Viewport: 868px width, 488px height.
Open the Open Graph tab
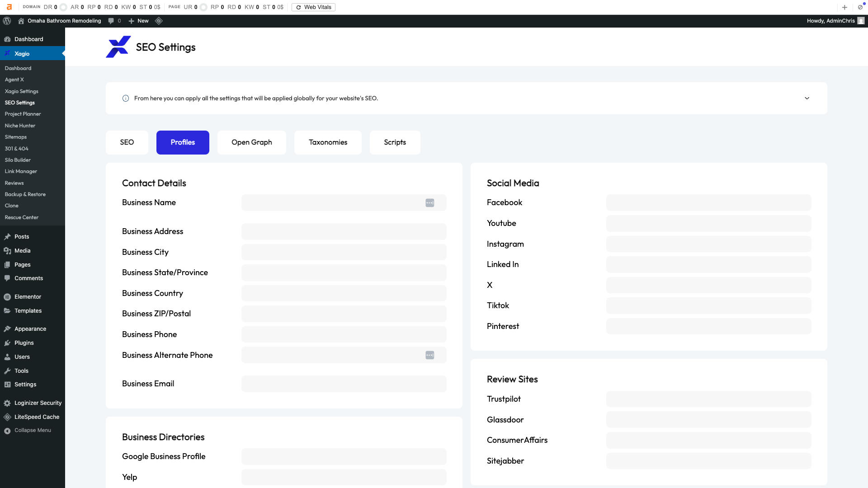tap(252, 142)
